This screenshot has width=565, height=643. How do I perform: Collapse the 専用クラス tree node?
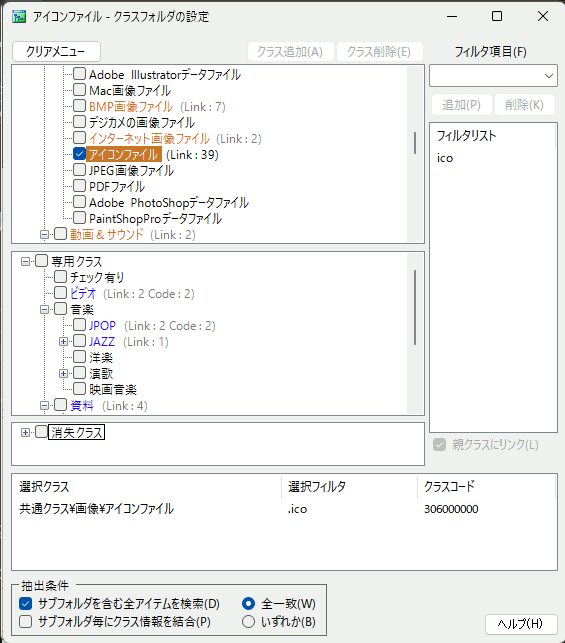(25, 262)
